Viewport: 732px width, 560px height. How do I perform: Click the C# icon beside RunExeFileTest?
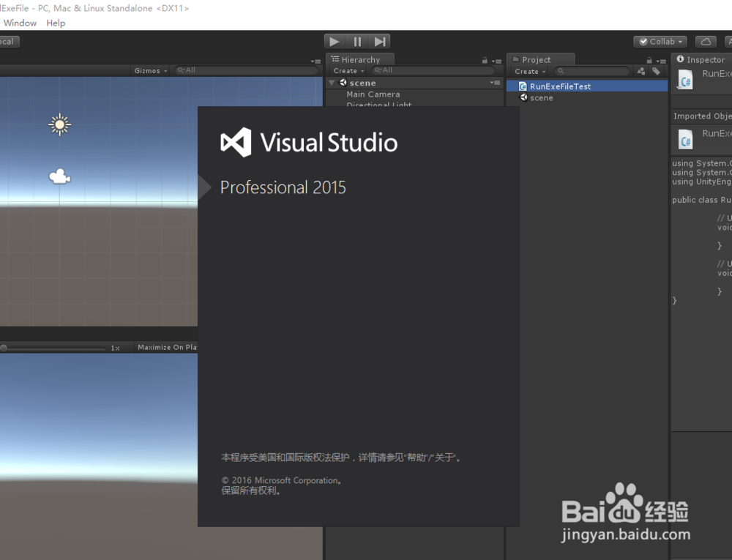click(x=523, y=86)
